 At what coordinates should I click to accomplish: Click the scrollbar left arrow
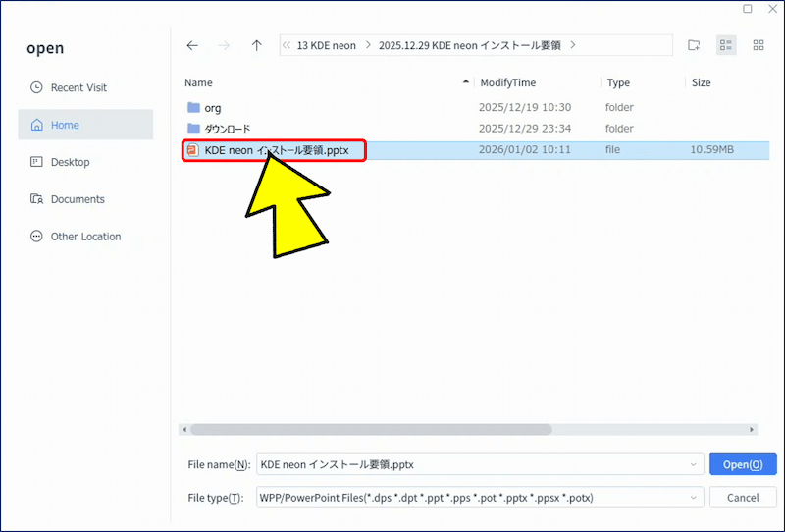(x=184, y=429)
